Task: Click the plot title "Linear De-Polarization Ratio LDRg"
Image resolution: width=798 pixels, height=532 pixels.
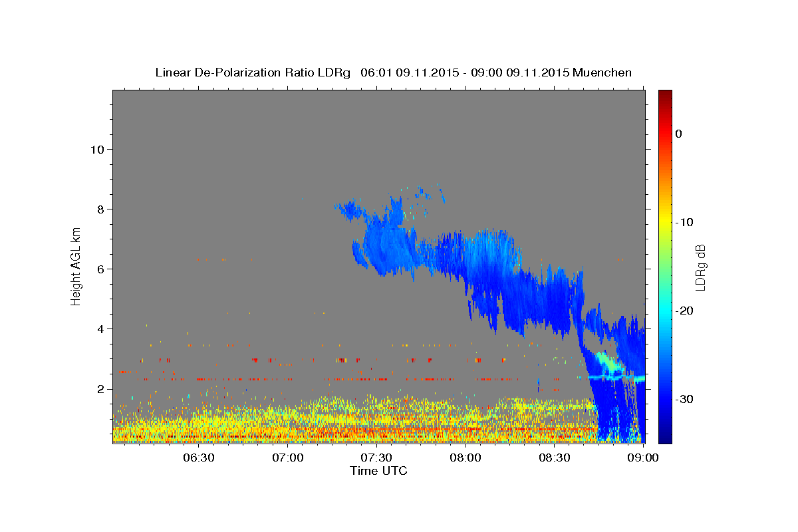Action: click(252, 72)
